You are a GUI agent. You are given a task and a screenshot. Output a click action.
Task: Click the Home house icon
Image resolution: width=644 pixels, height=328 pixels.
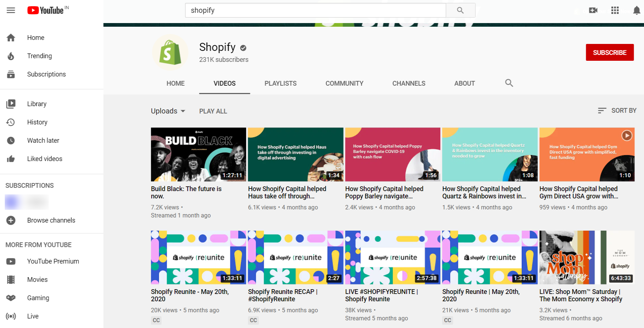tap(11, 38)
